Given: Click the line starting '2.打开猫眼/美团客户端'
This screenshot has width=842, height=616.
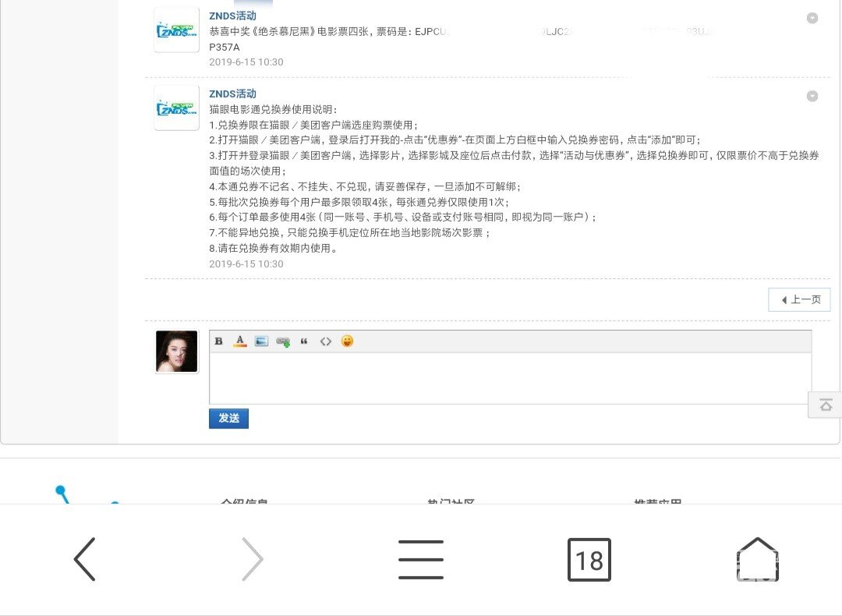Looking at the screenshot, I should tap(455, 140).
